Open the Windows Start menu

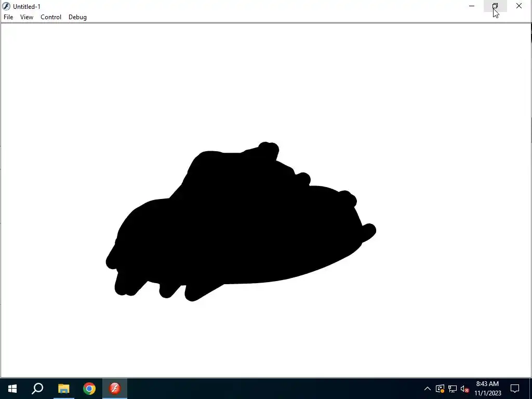point(12,389)
